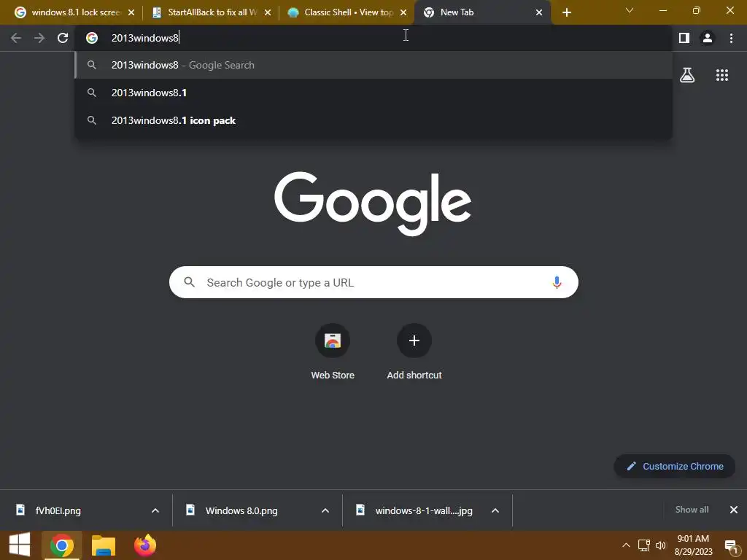Screen dimensions: 747x560
Task: Open the Google apps grid
Action: pyautogui.click(x=722, y=75)
